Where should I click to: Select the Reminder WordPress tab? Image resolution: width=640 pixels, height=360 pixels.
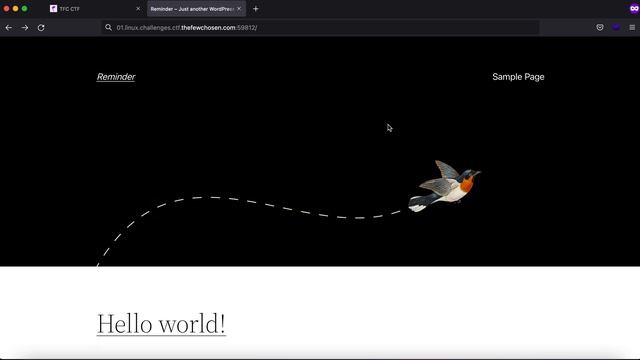tap(196, 9)
